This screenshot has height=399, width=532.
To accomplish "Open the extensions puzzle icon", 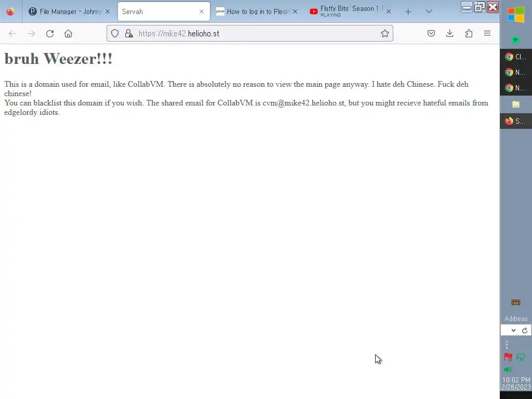I will (x=469, y=33).
